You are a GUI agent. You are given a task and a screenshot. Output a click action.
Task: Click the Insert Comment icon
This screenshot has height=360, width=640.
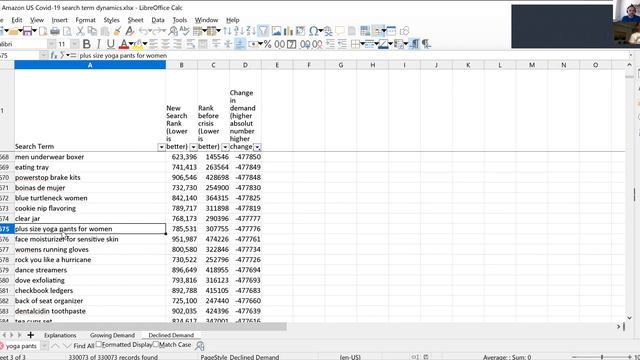pos(340,31)
